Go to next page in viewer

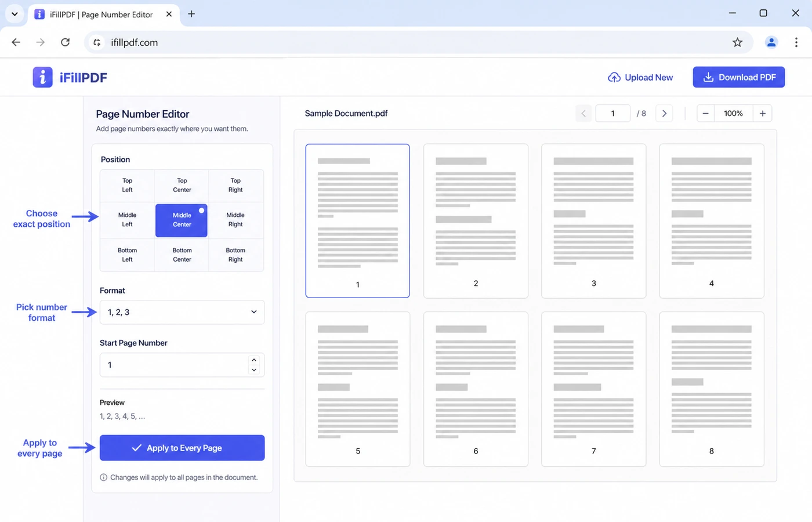[x=664, y=114]
